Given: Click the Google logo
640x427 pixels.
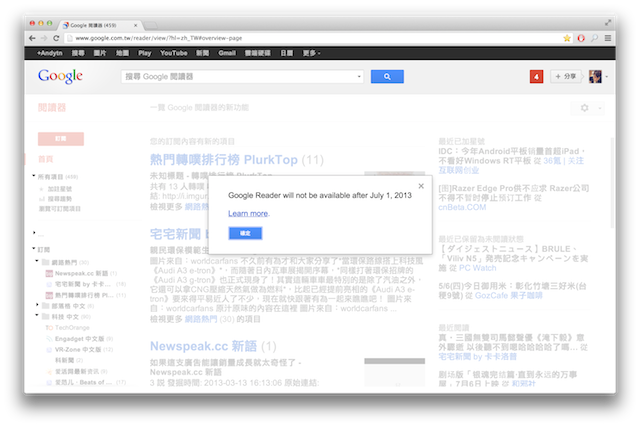Looking at the screenshot, I should [59, 76].
